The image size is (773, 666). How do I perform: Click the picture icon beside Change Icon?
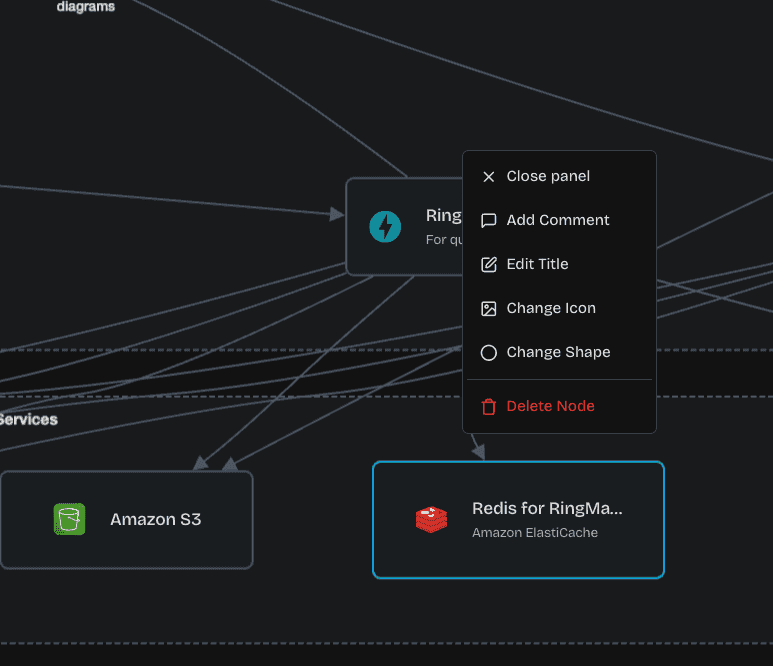tap(489, 309)
